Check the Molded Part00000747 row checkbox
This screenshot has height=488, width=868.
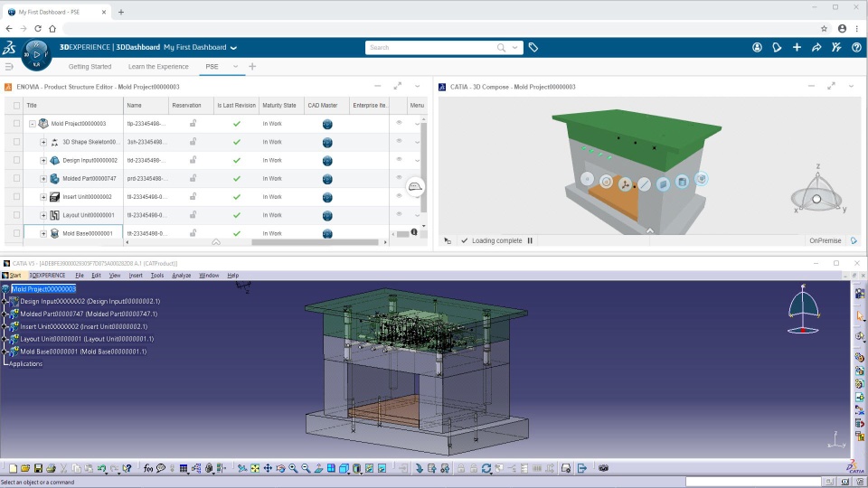pyautogui.click(x=16, y=179)
